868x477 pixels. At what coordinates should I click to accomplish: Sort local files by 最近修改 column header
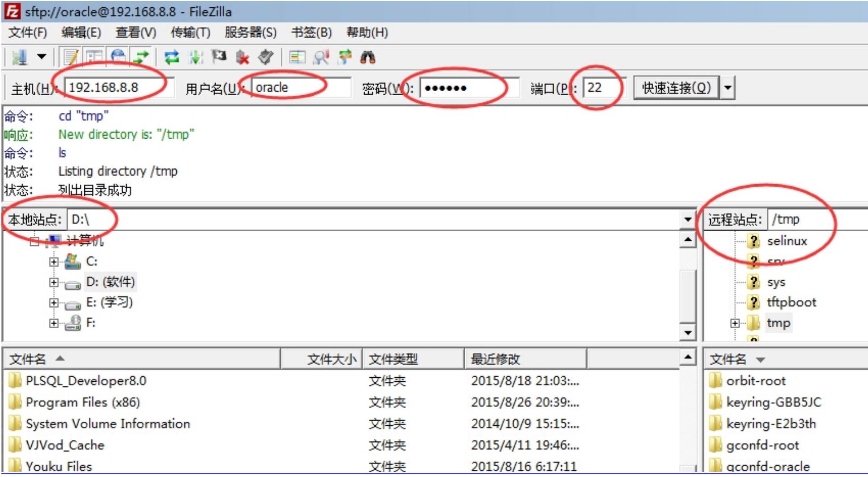(x=526, y=359)
